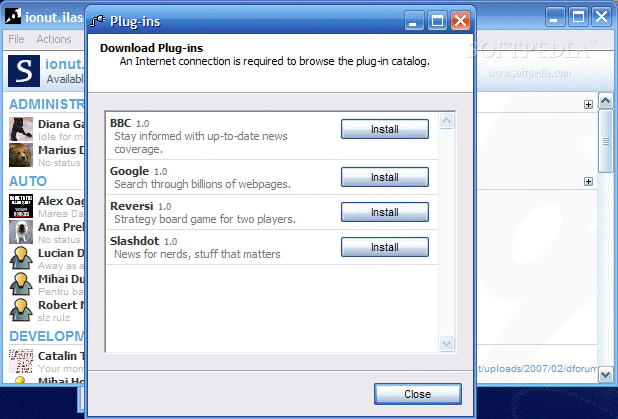Select contact name Lucian
The width and height of the screenshot is (618, 419).
point(61,253)
